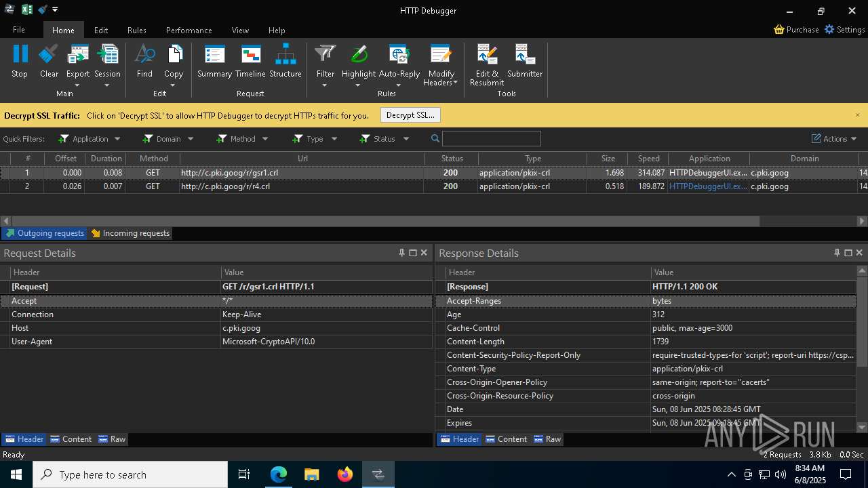Expand the Highlight dropdown arrow
Screen dimensions: 868x488
pos(358,85)
